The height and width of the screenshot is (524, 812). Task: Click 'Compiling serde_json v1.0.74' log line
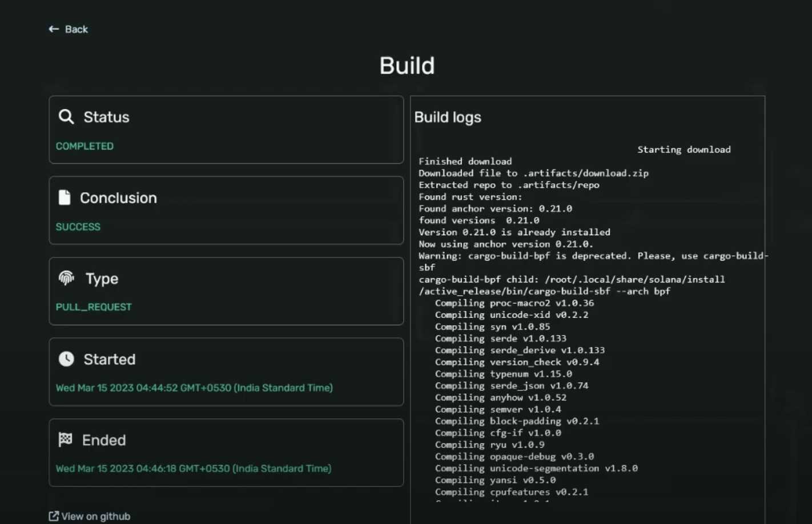(512, 385)
